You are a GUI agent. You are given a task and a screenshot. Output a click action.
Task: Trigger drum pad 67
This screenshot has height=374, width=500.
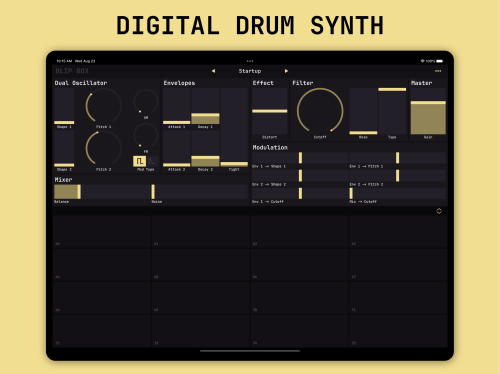398,265
